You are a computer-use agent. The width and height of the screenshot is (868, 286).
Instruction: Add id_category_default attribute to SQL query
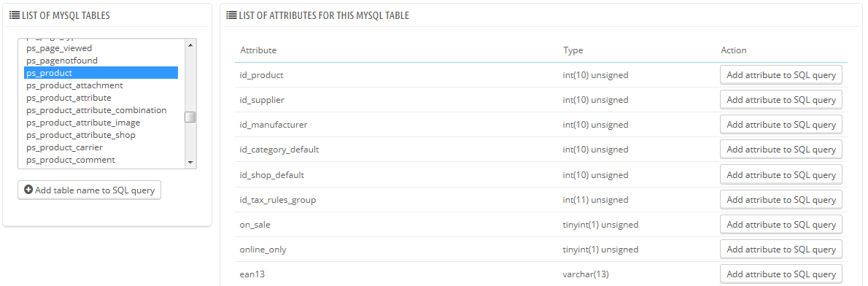point(781,150)
